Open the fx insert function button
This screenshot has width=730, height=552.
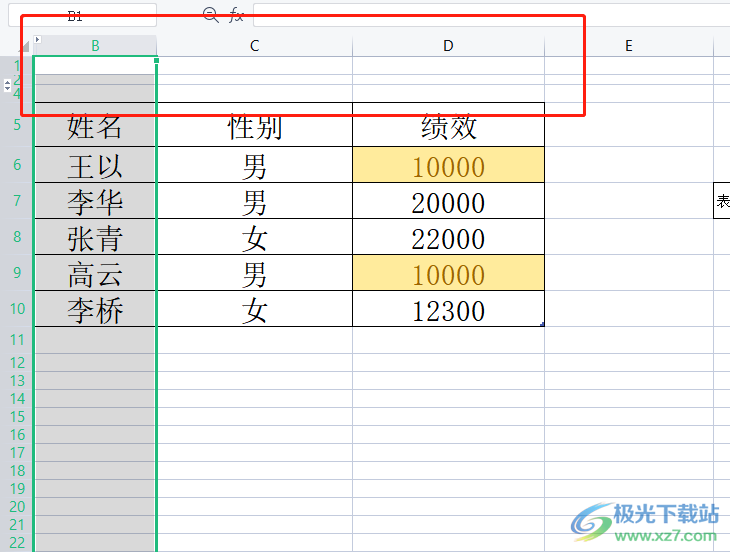click(x=236, y=15)
